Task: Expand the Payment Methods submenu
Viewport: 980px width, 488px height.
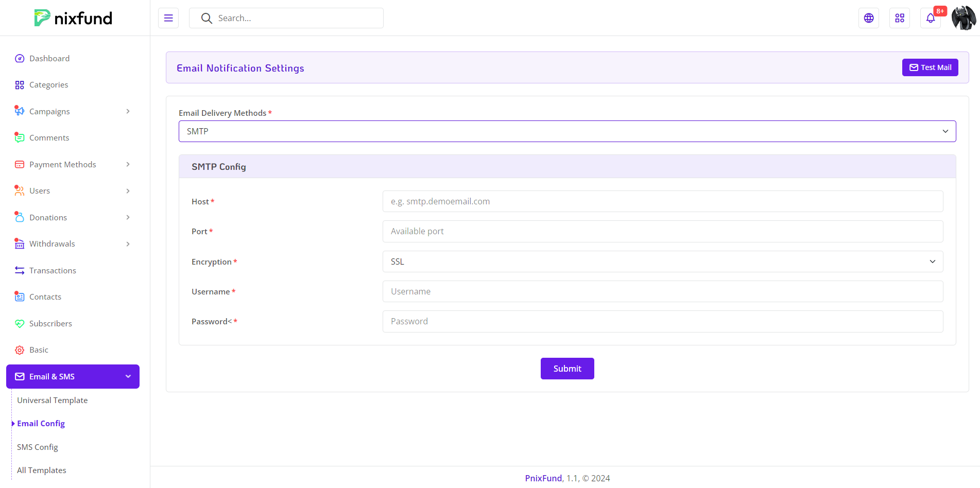Action: (x=128, y=165)
